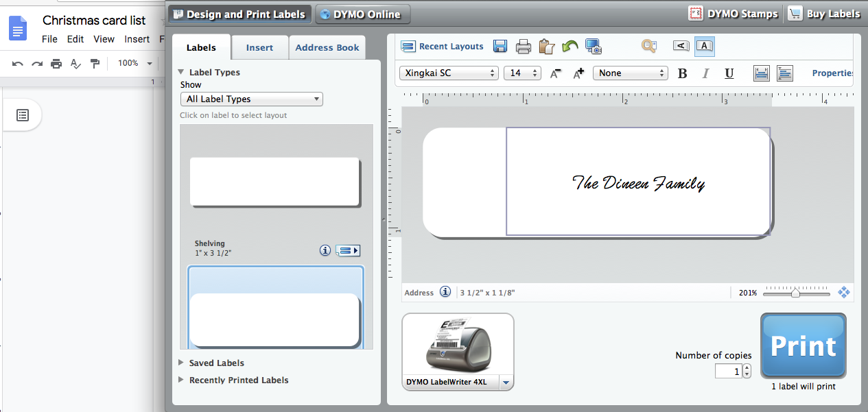
Task: Click the spell check icon in Google Docs
Action: click(x=75, y=64)
